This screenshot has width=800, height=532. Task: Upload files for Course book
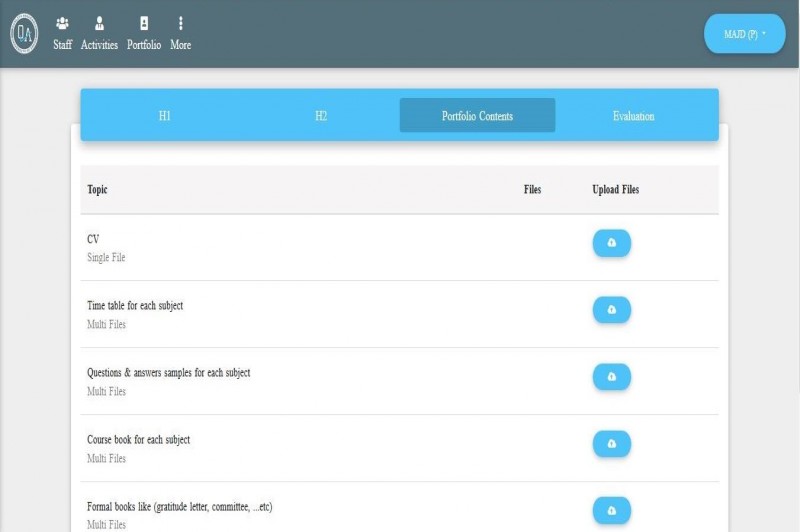[611, 444]
